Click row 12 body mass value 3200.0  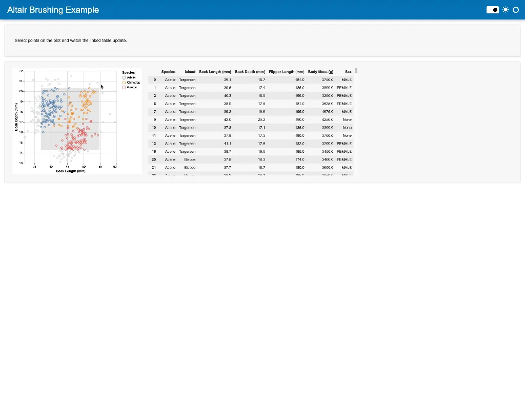pyautogui.click(x=327, y=144)
